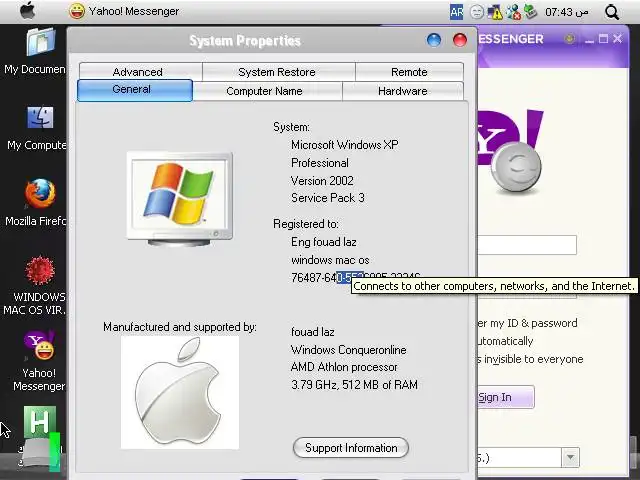Minimize the Yahoo Messenger window
Screen dimensions: 640x480
point(589,39)
